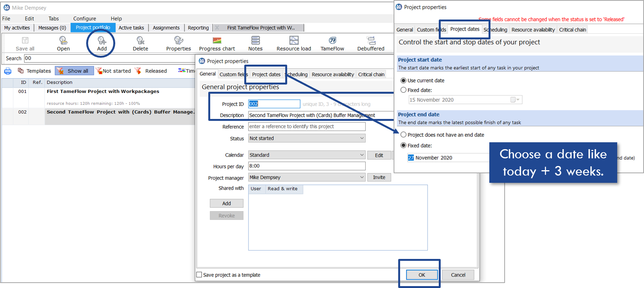Click the Project ID field
The image size is (644, 288).
(274, 104)
